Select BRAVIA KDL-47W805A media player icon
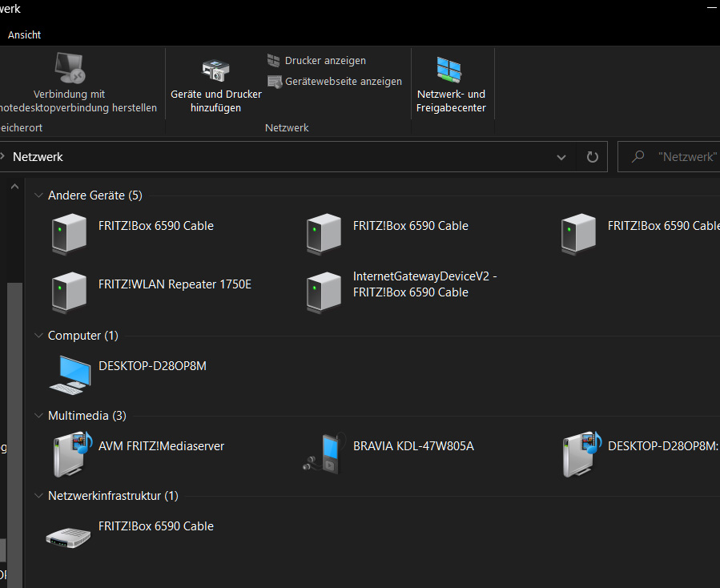720x588 pixels. pos(324,454)
